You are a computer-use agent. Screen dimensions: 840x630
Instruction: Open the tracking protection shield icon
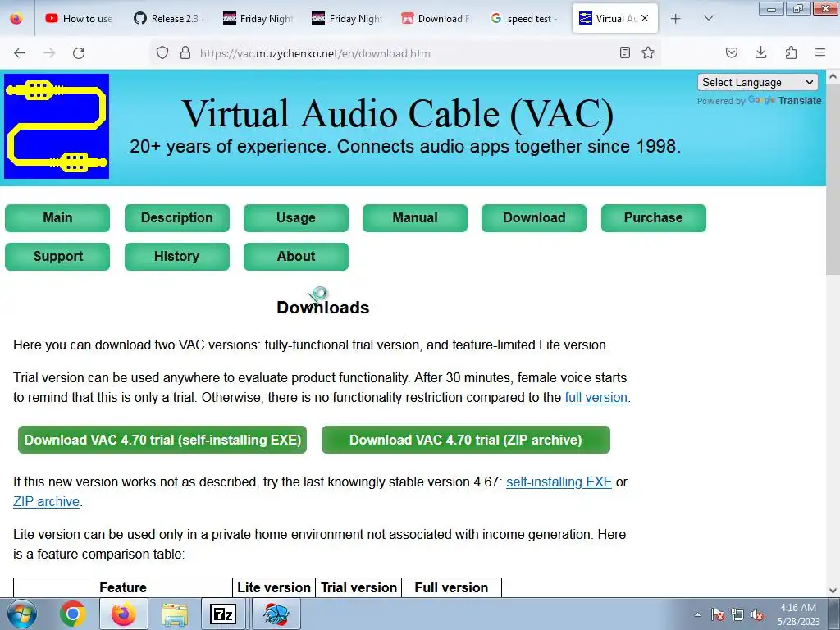[x=162, y=52]
